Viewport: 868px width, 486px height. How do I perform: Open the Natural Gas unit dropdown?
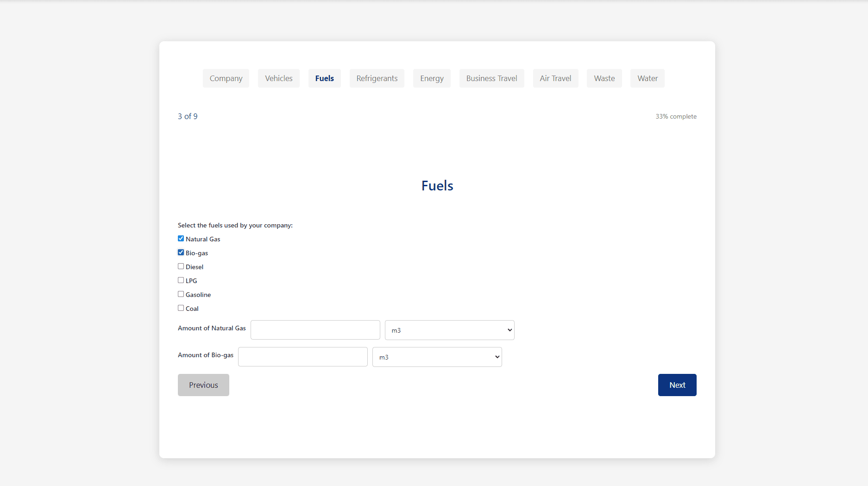(x=449, y=330)
